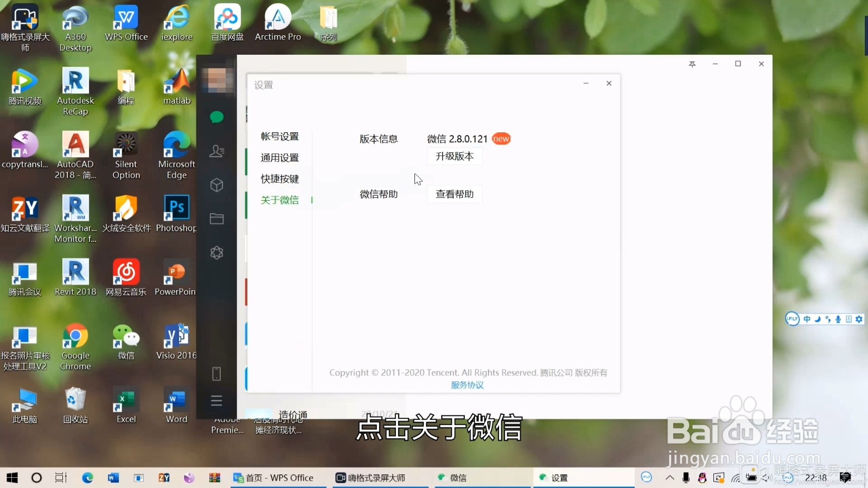Image resolution: width=868 pixels, height=488 pixels.
Task: Click the orange new badge beside version
Action: pos(501,139)
